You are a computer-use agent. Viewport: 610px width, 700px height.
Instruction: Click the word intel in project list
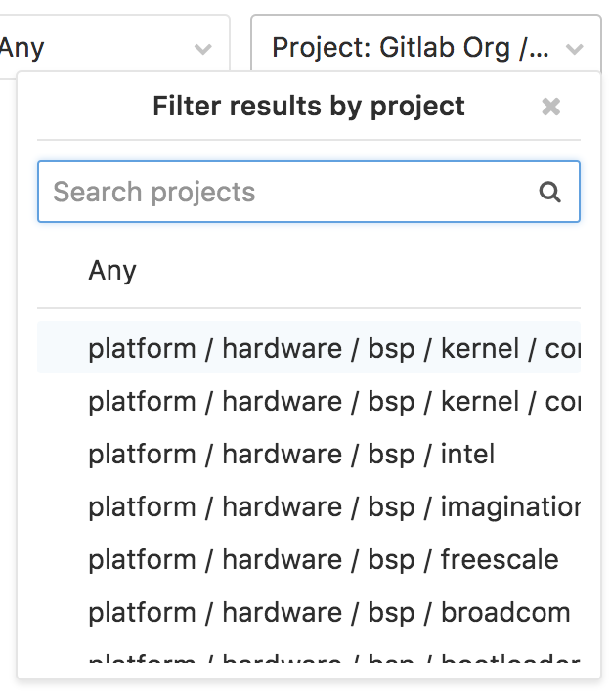(x=467, y=453)
